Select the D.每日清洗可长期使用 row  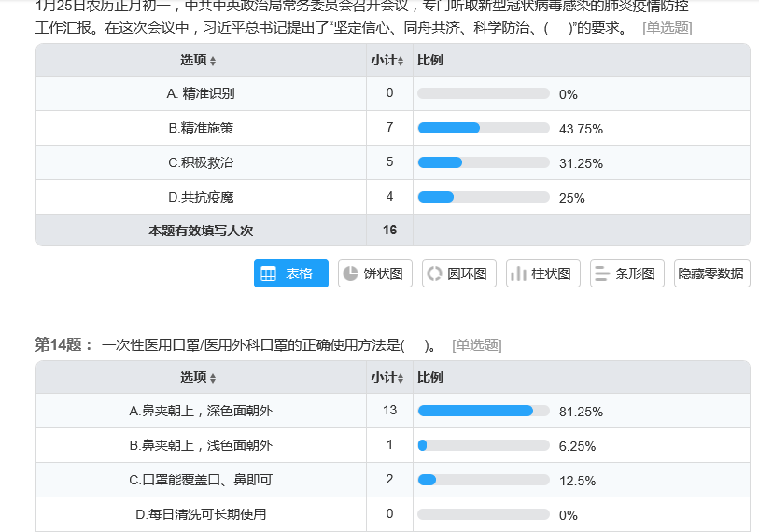393,514
